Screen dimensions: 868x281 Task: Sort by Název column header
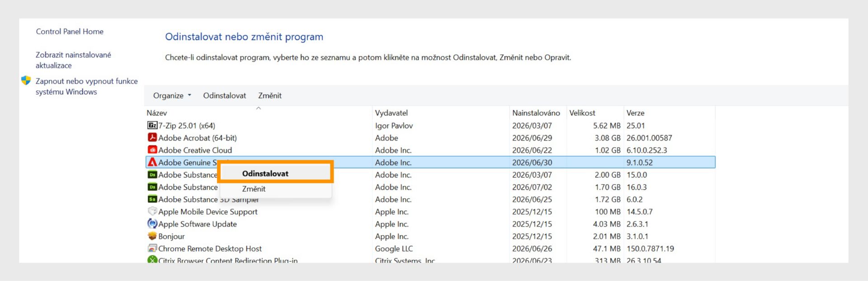tap(156, 113)
